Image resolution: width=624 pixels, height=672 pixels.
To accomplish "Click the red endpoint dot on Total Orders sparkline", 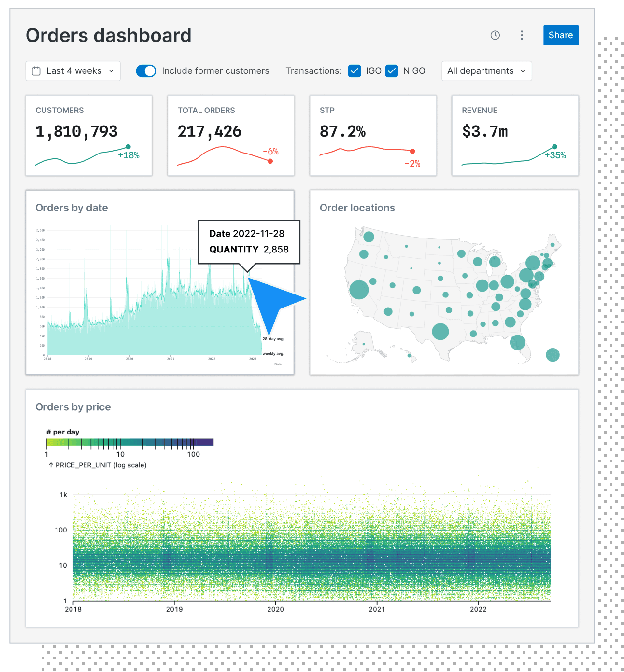I will pyautogui.click(x=270, y=161).
